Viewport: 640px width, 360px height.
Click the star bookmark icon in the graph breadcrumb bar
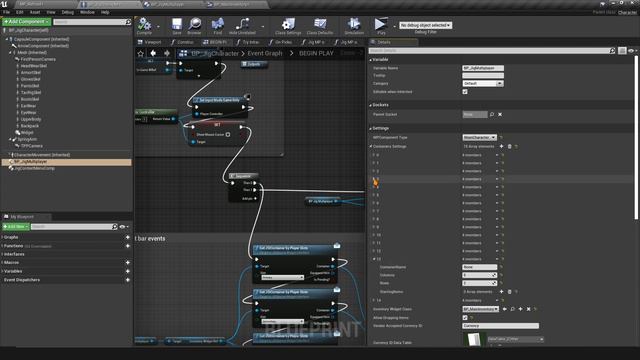coord(141,53)
